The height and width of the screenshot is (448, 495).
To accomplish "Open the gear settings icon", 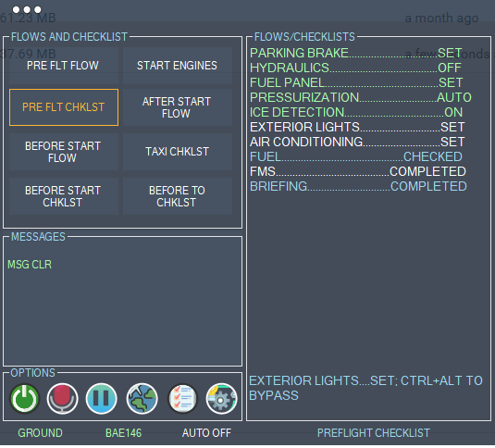I will 221,398.
